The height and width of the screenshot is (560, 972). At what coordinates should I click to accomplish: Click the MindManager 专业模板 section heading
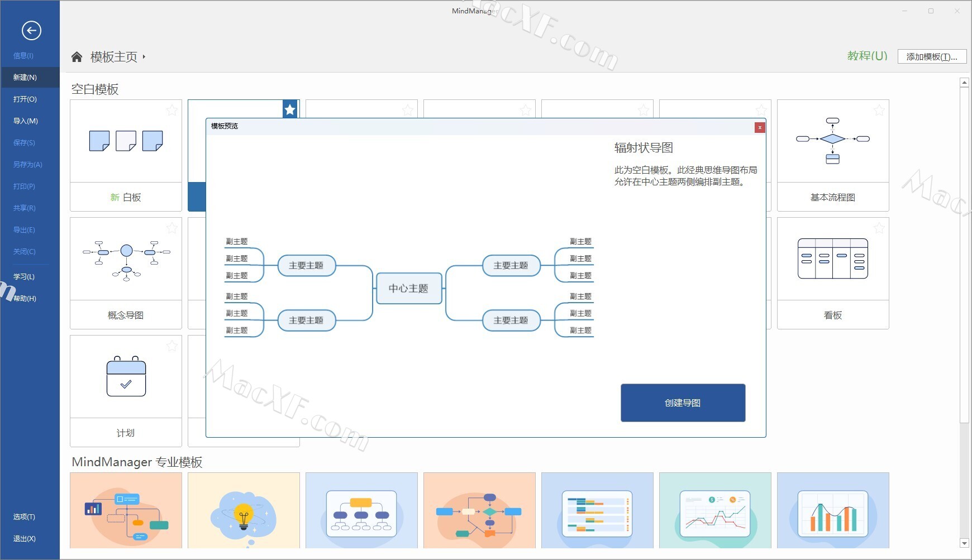point(137,462)
